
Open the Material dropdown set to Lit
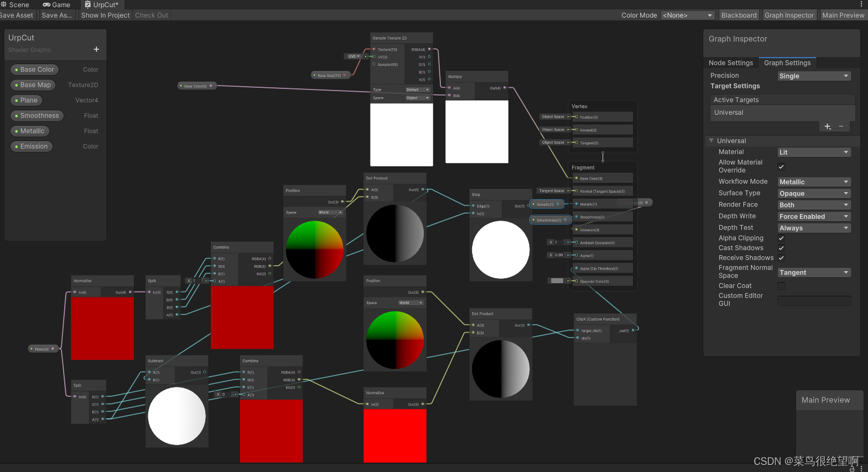pyautogui.click(x=814, y=152)
